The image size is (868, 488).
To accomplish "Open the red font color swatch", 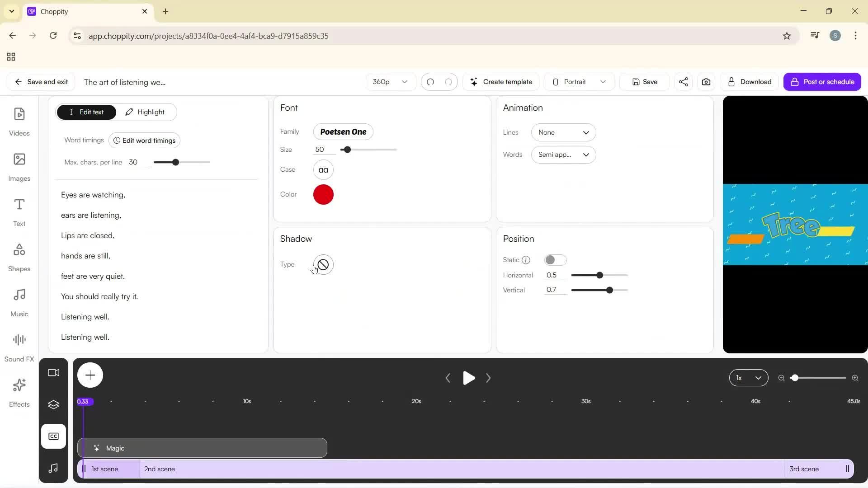I will 323,195.
